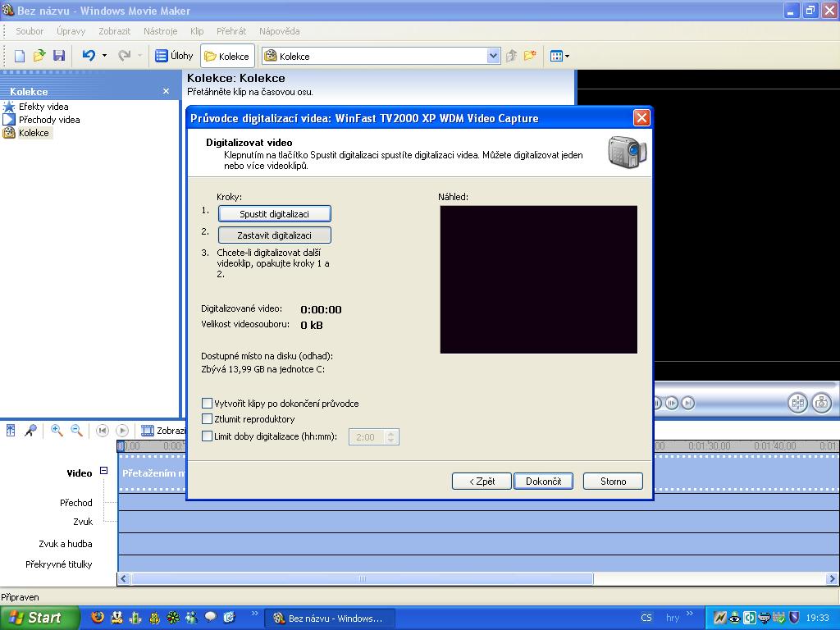The width and height of the screenshot is (840, 630).
Task: Cancel the wizard with Storno
Action: (x=613, y=481)
